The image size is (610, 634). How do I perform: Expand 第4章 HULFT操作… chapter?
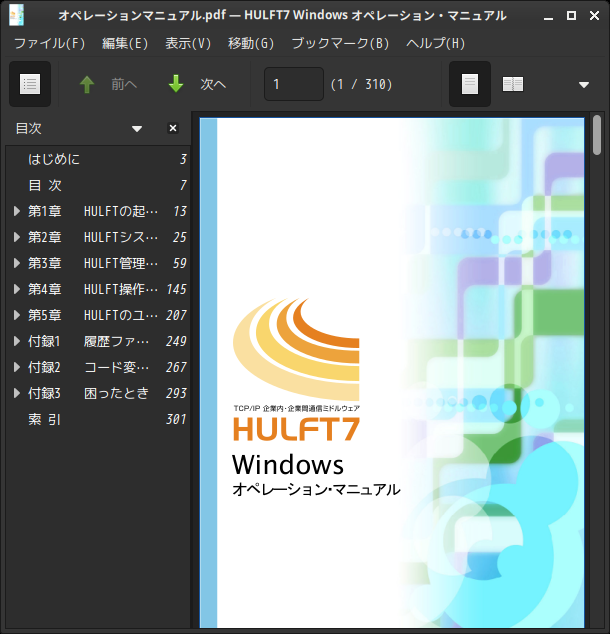(x=17, y=289)
